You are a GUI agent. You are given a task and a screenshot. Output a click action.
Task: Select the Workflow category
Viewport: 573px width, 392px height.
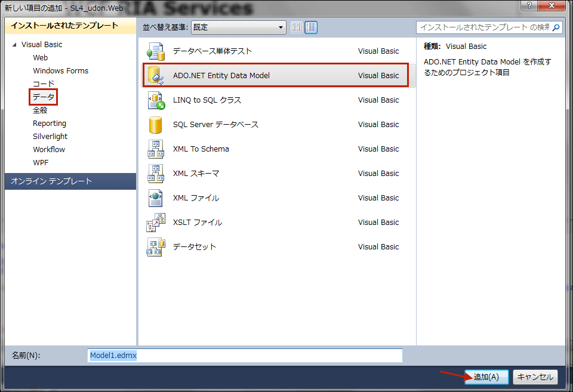coord(49,150)
